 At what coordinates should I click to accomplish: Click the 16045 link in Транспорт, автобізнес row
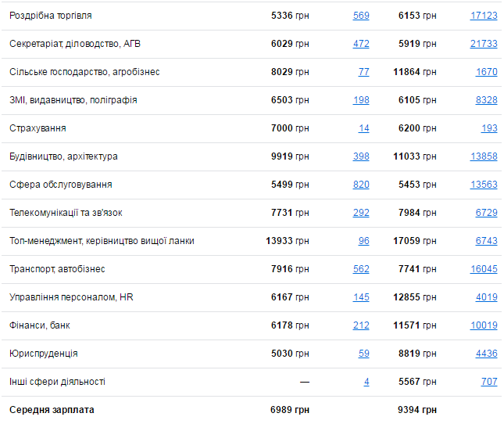[484, 269]
